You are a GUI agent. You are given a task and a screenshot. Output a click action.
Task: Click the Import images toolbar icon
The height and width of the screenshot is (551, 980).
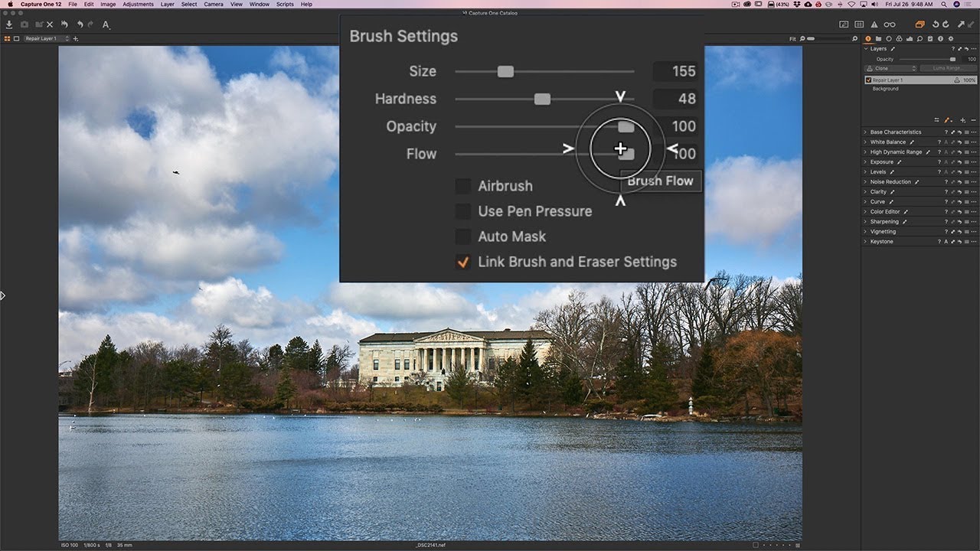9,24
